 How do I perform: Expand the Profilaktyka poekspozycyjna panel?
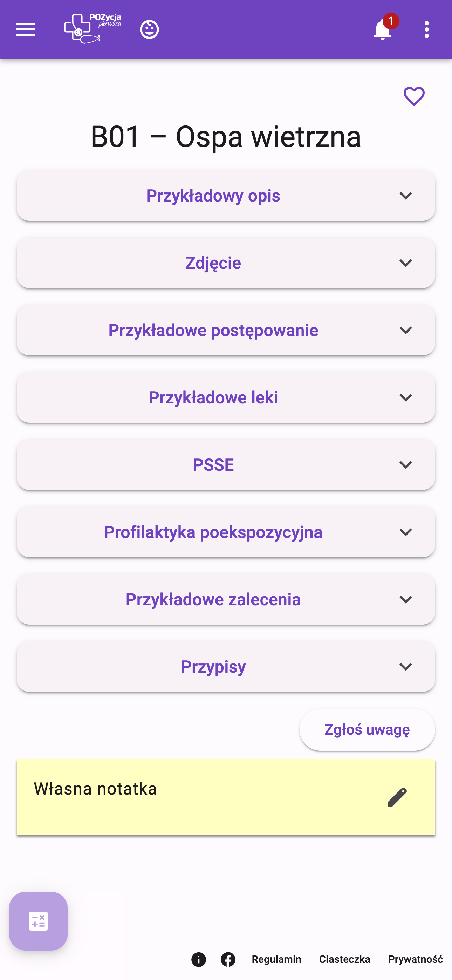click(226, 532)
